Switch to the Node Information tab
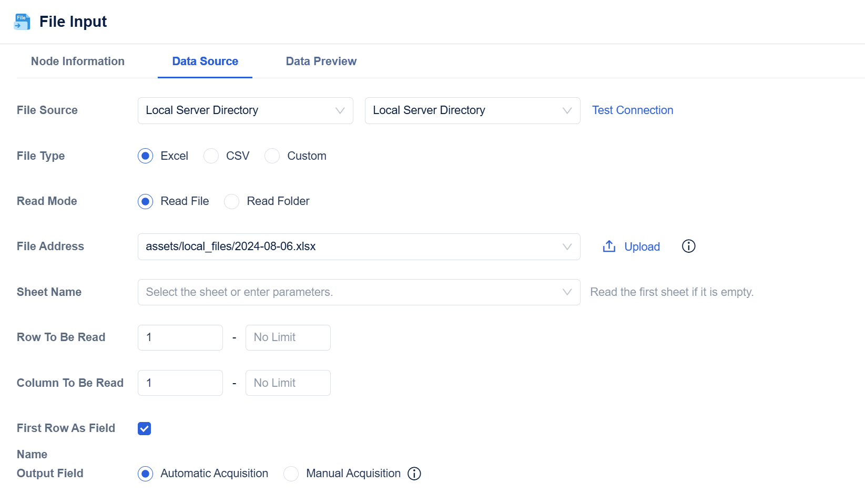This screenshot has height=504, width=865. [78, 61]
